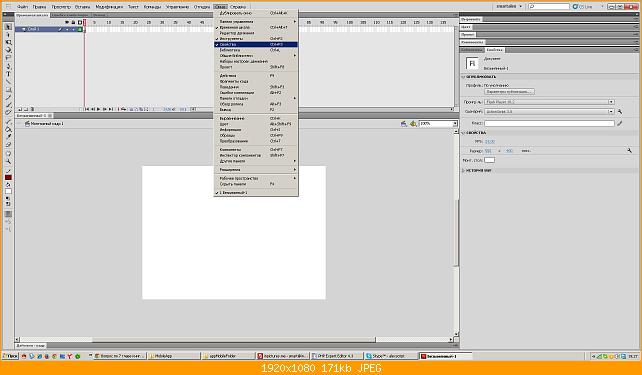The image size is (642, 375).
Task: Choose Выравнивание in Окно menu
Action: pyautogui.click(x=256, y=118)
